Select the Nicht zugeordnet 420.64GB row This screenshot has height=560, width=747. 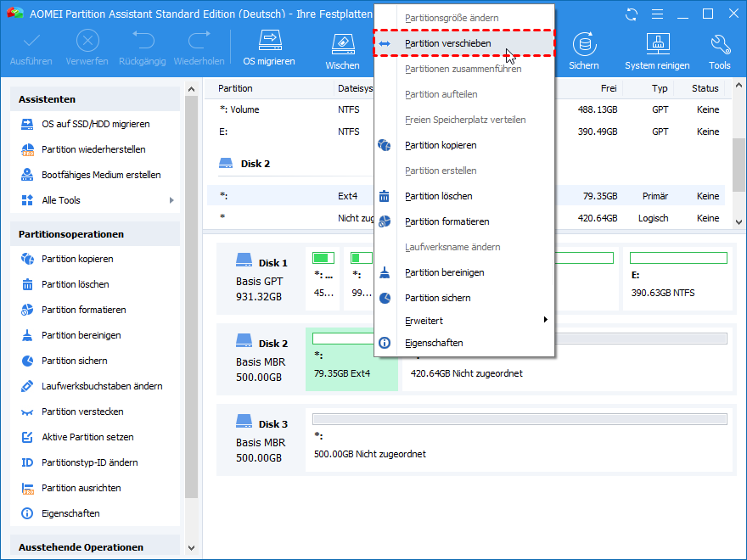tap(466, 218)
